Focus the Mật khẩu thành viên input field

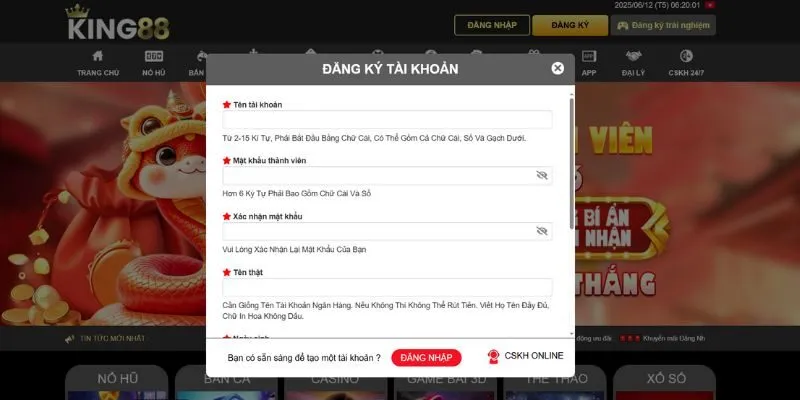pos(387,176)
